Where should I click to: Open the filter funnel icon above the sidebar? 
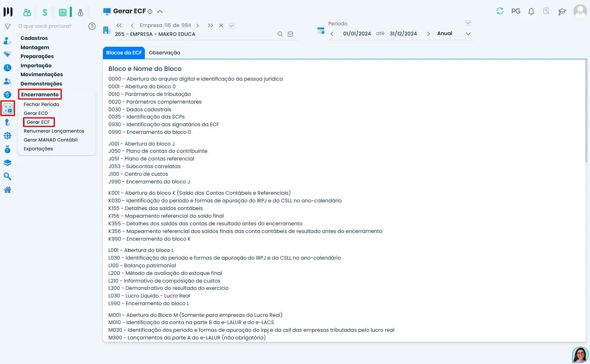[8, 26]
